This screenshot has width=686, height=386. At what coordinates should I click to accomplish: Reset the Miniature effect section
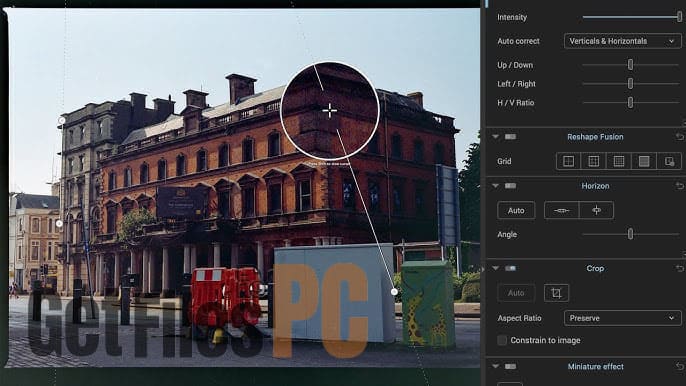679,366
